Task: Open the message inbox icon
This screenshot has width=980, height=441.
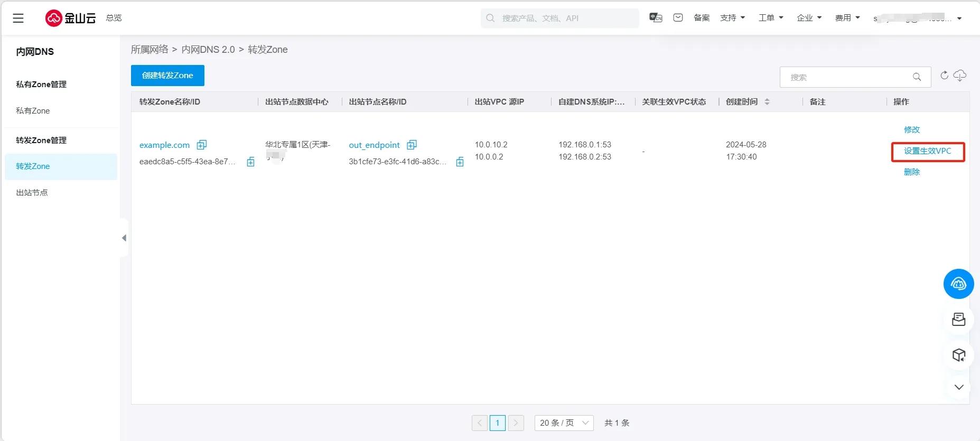Action: click(678, 18)
